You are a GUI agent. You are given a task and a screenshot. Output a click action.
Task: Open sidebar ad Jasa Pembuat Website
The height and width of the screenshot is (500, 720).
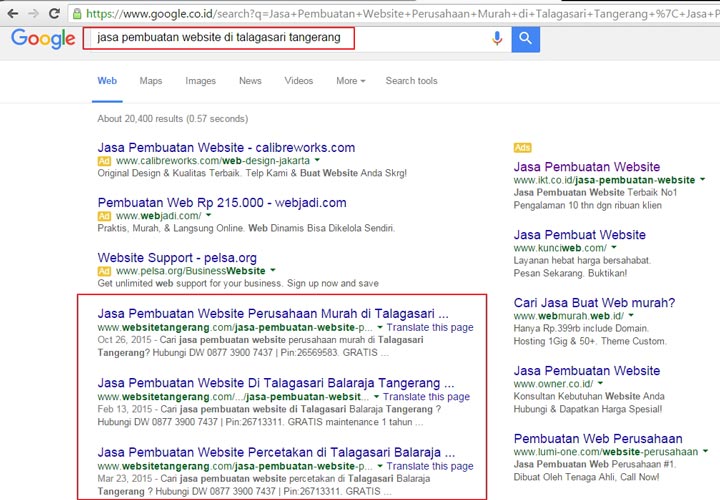click(x=579, y=235)
